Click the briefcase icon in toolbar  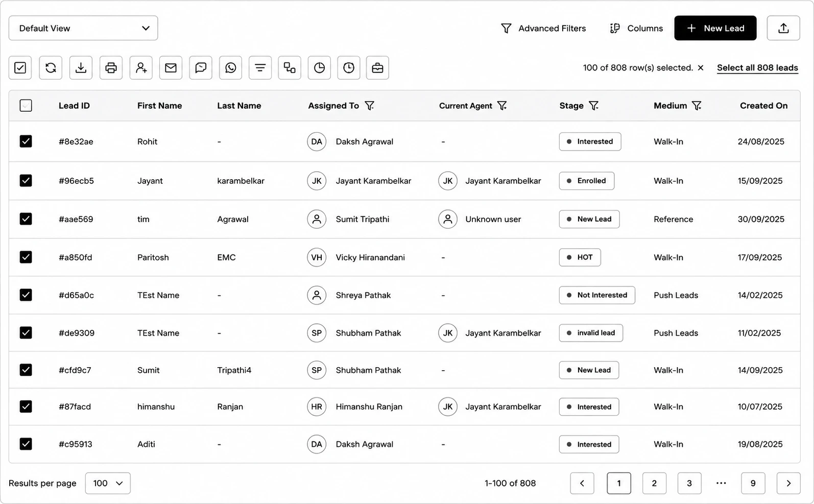(377, 67)
